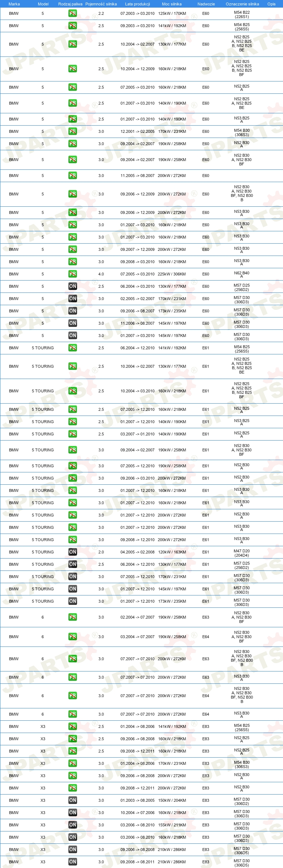Click the Opis column header
Viewport: 283px width, 868px height.
tap(271, 4)
